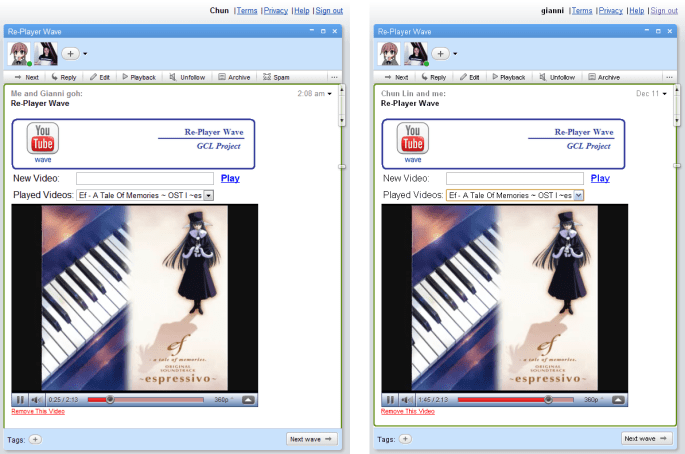Click video seek bar in Chun's player
This screenshot has height=454, width=685.
pyautogui.click(x=145, y=399)
